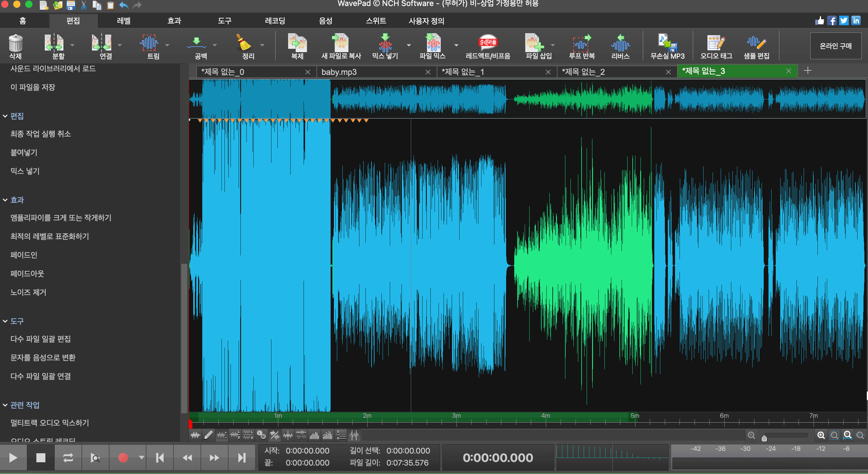Collapse the 효과 section in sidebar
The image size is (868, 474).
click(x=5, y=200)
